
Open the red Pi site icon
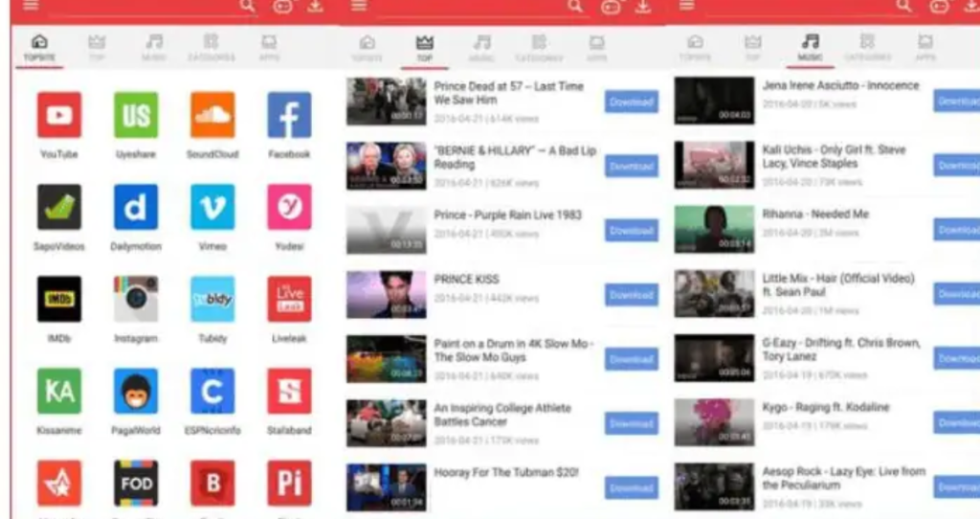289,484
